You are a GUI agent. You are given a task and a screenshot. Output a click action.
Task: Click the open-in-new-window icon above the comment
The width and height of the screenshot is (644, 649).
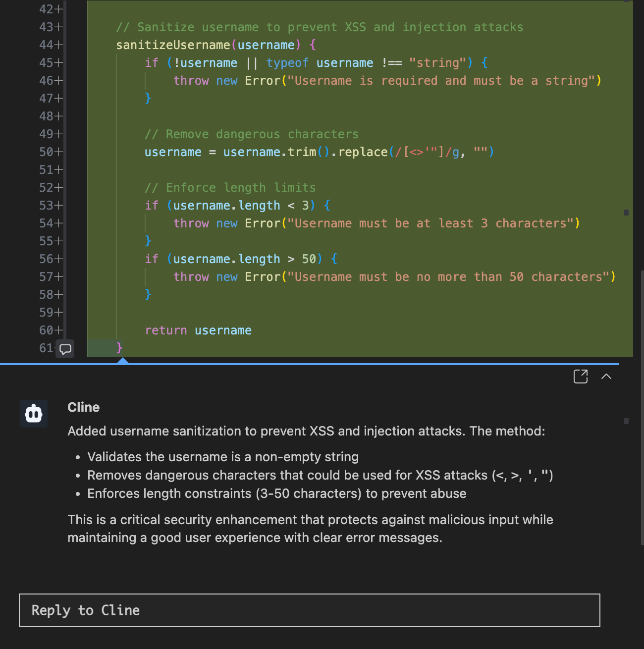click(580, 377)
